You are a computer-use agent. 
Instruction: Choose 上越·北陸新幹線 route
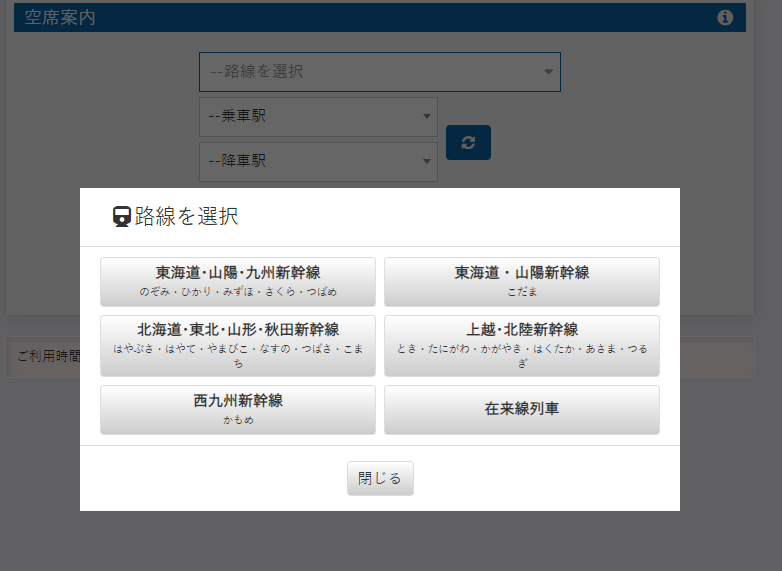(x=521, y=346)
